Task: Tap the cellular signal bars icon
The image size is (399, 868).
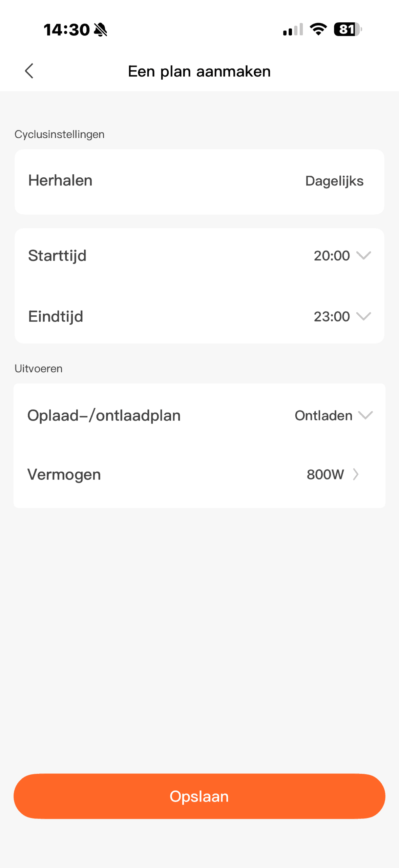Action: [293, 30]
